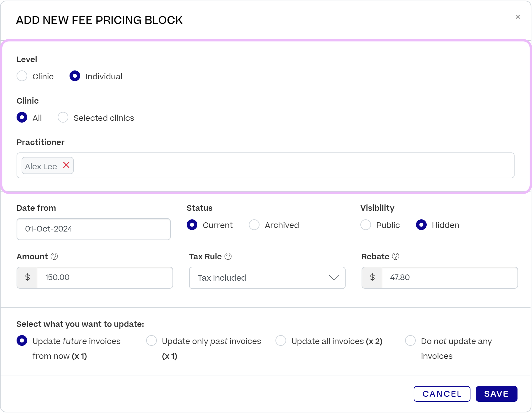The height and width of the screenshot is (413, 532).
Task: Select the Hidden visibility radio button
Action: (421, 225)
